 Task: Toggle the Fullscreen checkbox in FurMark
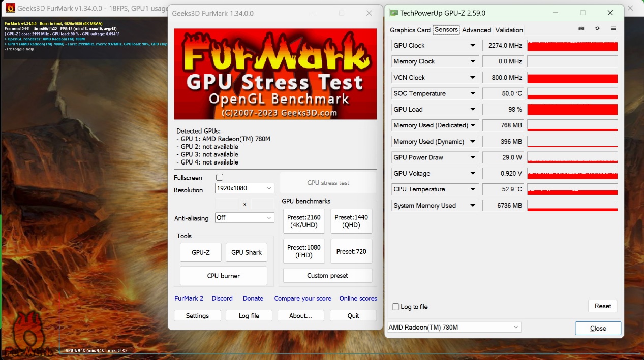[220, 177]
